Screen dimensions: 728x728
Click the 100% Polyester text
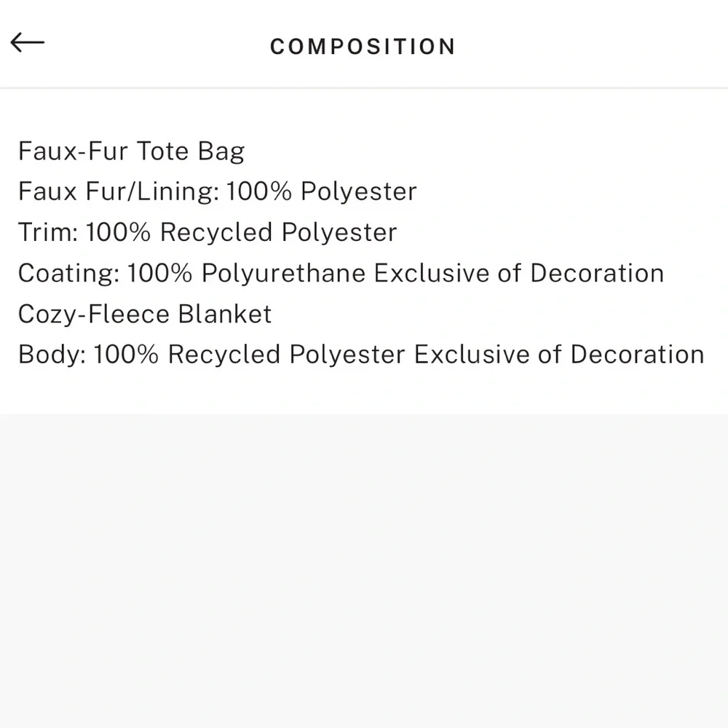pyautogui.click(x=322, y=192)
